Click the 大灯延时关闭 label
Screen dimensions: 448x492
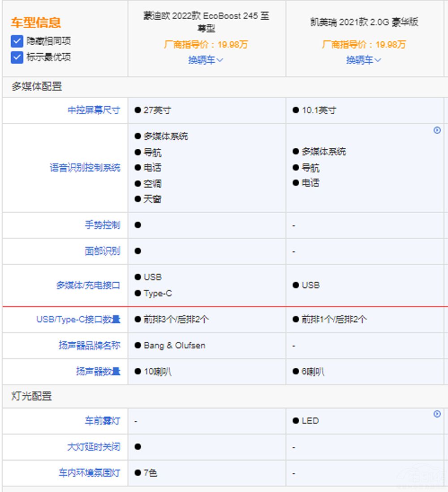point(94,447)
